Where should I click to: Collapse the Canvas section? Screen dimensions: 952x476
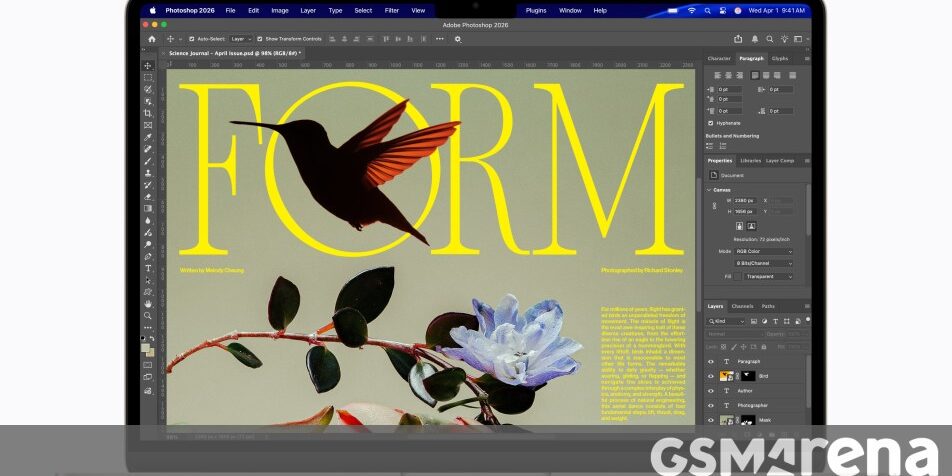(709, 190)
